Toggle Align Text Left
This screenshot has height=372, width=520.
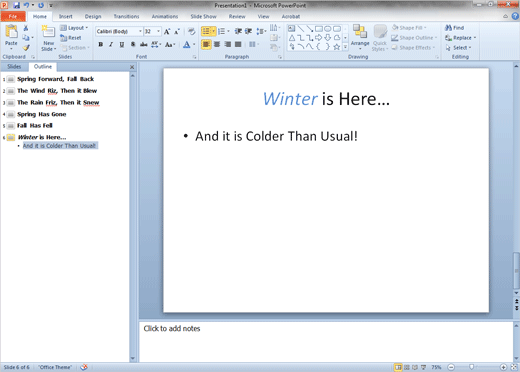(x=206, y=44)
